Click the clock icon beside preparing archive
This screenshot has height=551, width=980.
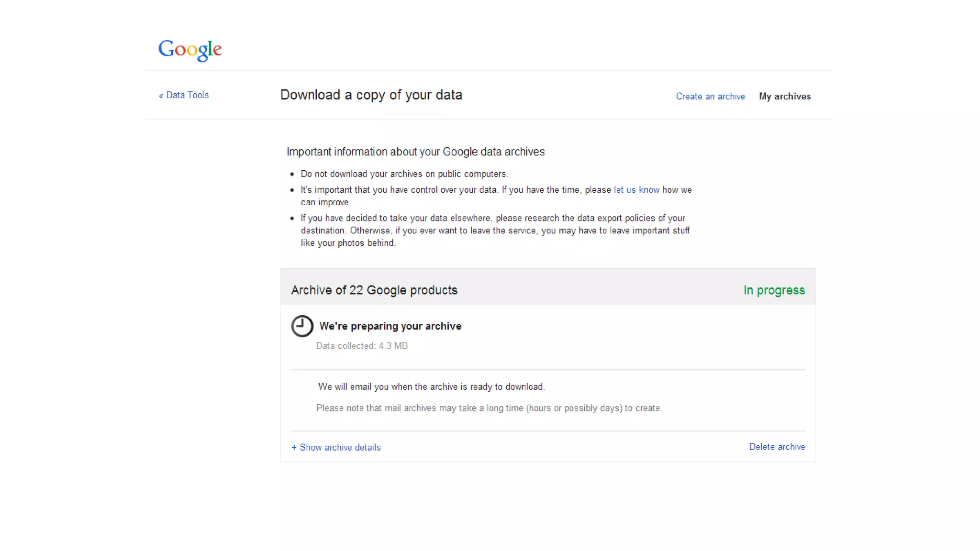[302, 326]
